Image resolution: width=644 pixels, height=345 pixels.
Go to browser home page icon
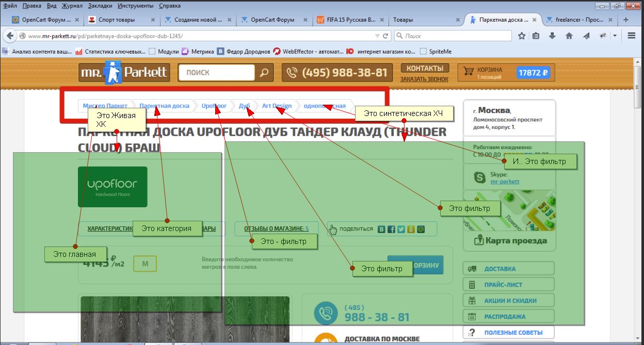(x=569, y=36)
